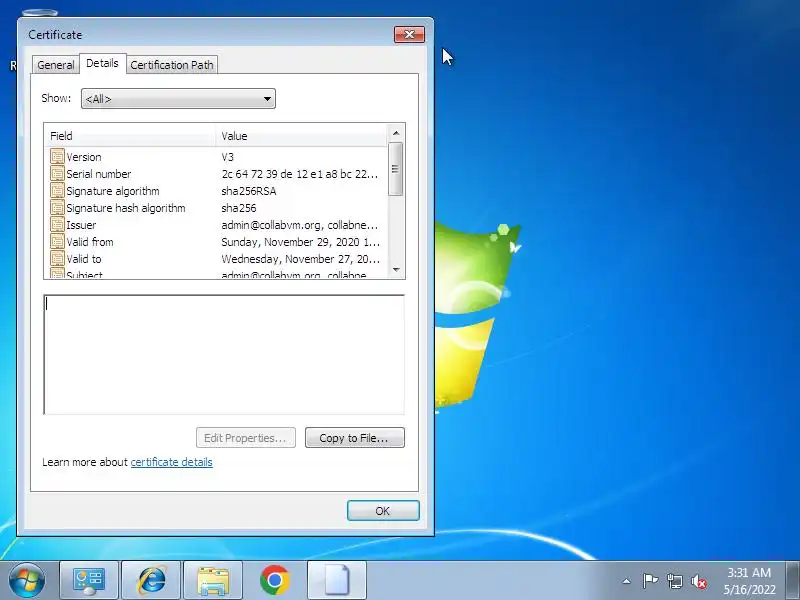
Task: Select the sha256RSA value
Action: (248, 191)
